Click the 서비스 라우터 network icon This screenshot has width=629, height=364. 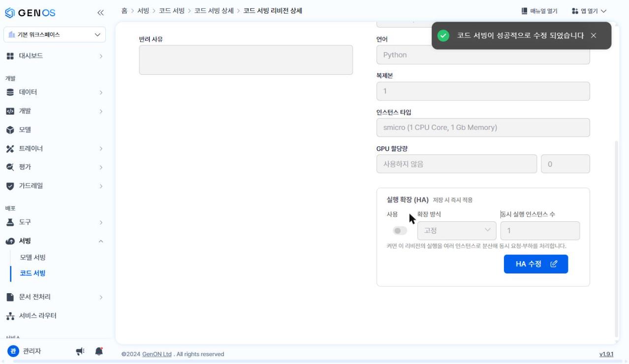click(x=10, y=316)
